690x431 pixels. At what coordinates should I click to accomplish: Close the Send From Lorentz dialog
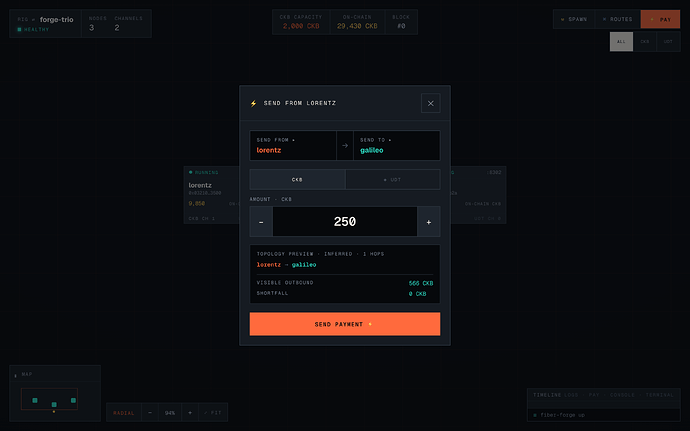430,103
